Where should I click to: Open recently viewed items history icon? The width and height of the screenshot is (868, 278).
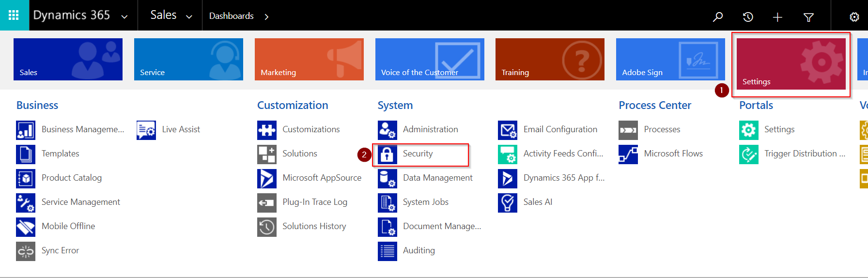[748, 17]
